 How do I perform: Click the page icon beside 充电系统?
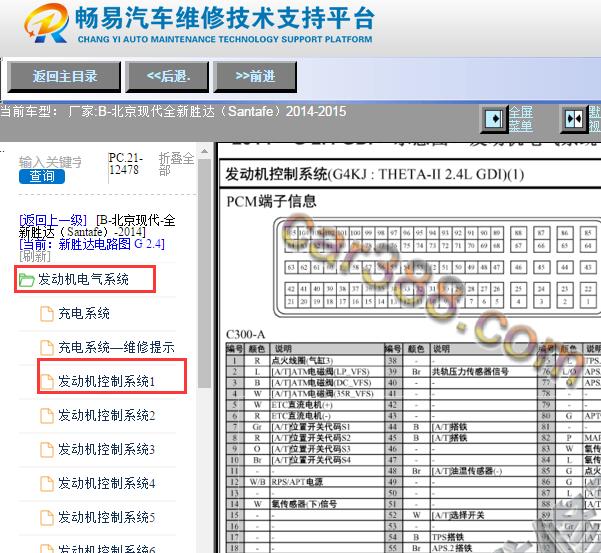[47, 314]
